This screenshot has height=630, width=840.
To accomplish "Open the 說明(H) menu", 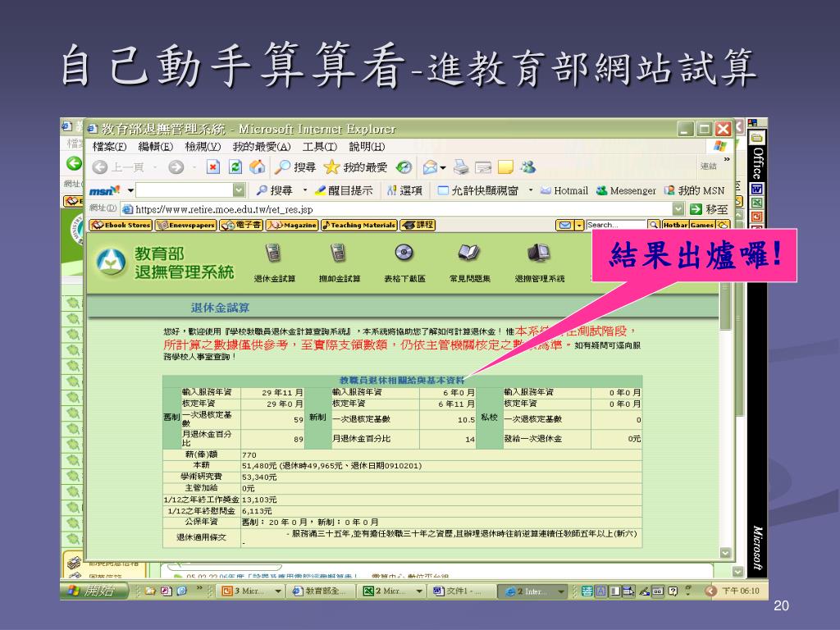I will click(x=367, y=146).
